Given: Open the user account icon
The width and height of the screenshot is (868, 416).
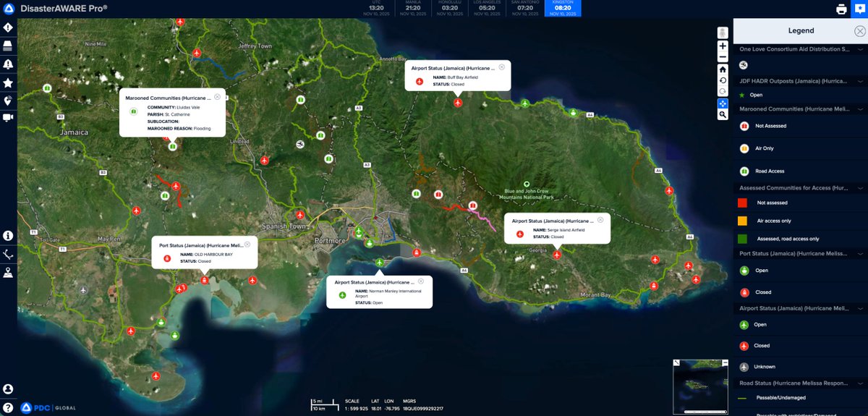Looking at the screenshot, I should pos(8,389).
